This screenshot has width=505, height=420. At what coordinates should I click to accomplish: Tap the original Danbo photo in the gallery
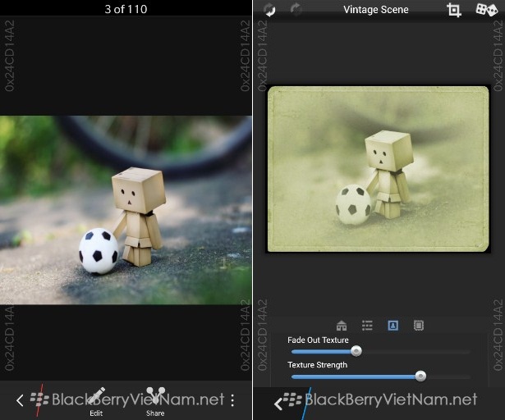(126, 210)
